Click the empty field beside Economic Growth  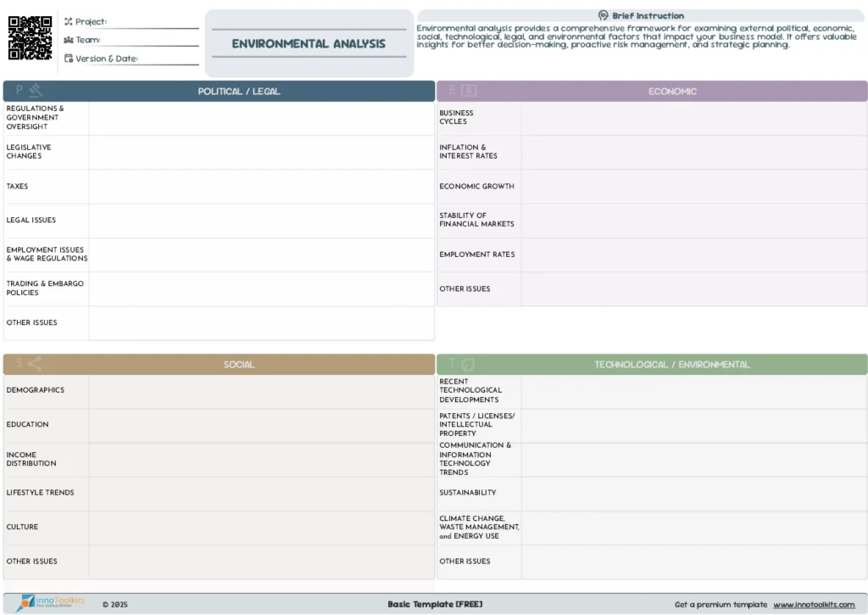coord(693,187)
